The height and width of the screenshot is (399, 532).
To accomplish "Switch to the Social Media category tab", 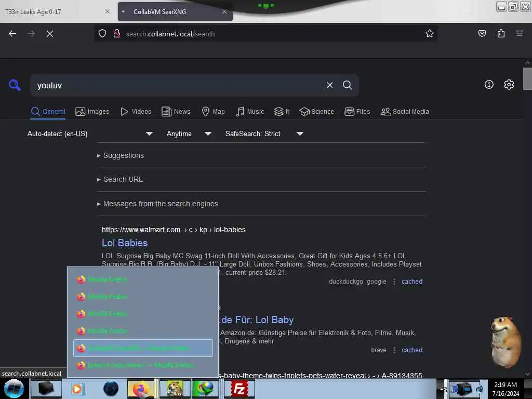I will 405,112.
